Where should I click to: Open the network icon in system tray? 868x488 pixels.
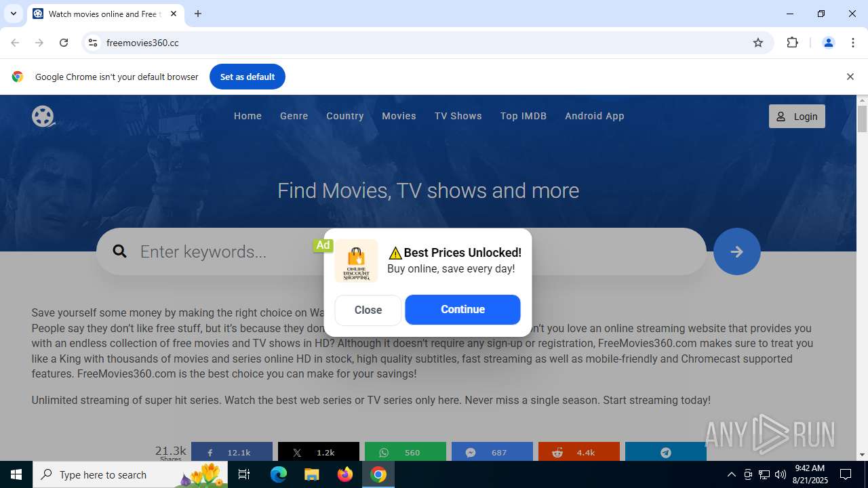[x=764, y=474]
